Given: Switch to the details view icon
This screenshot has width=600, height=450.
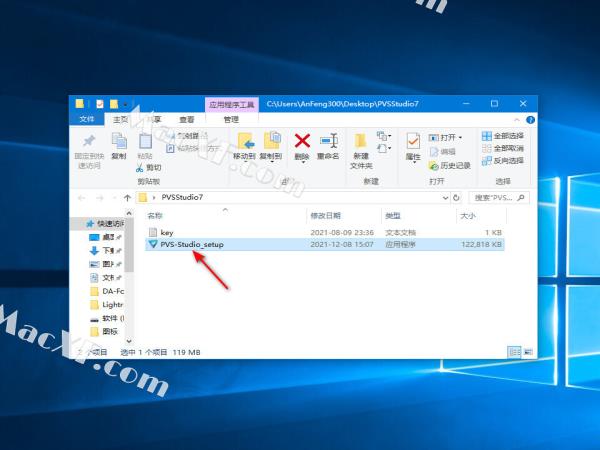Looking at the screenshot, I should 515,352.
